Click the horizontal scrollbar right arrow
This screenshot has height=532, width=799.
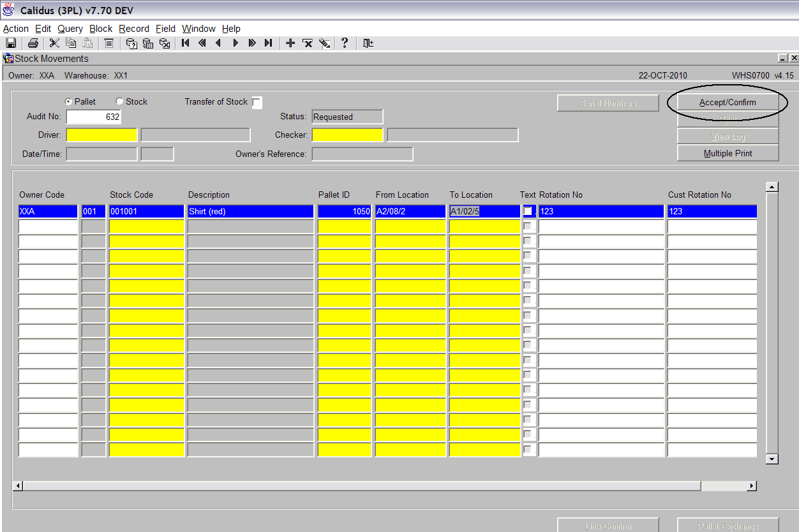(x=752, y=486)
